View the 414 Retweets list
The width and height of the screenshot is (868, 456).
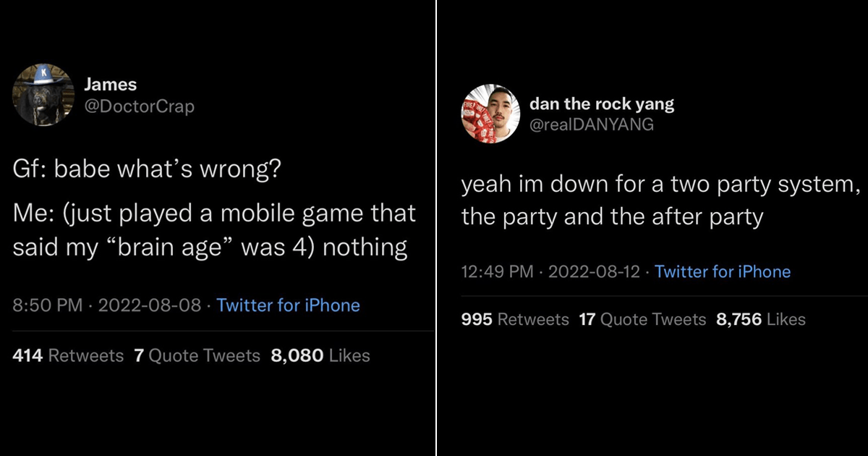(x=69, y=355)
